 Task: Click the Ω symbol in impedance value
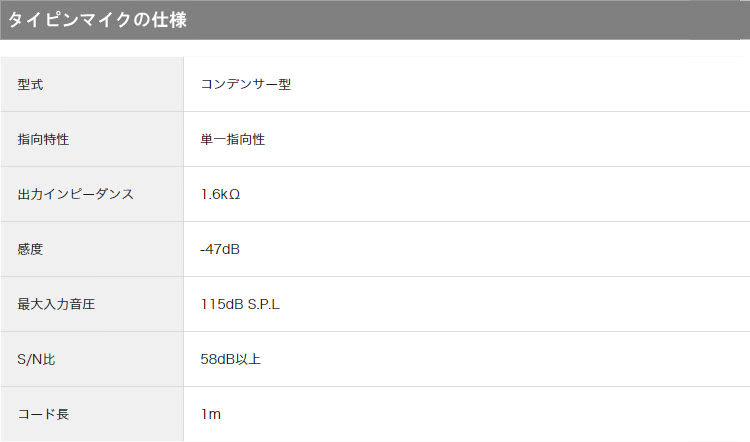click(x=234, y=195)
